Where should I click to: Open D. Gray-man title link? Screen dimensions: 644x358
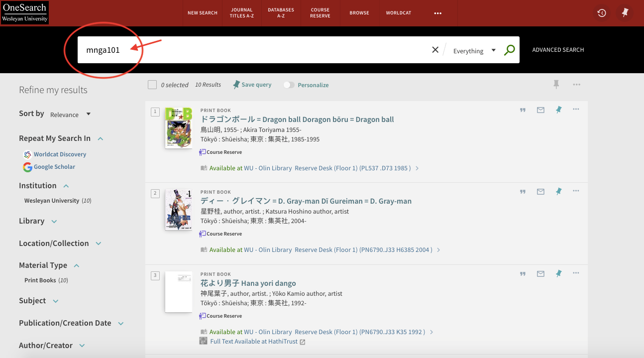coord(306,201)
